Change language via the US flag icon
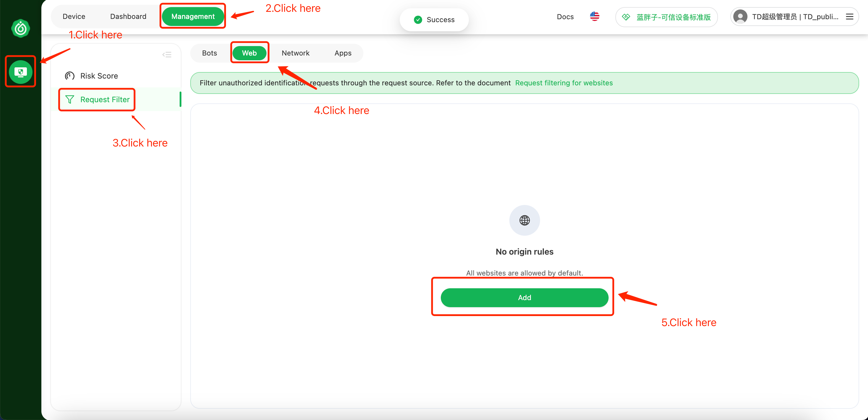 pyautogui.click(x=595, y=17)
